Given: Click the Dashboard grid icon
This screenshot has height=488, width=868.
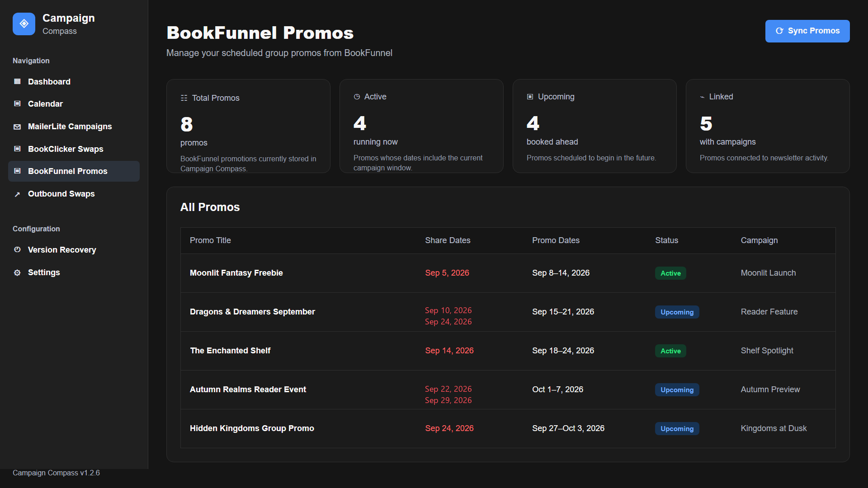Looking at the screenshot, I should [x=17, y=81].
